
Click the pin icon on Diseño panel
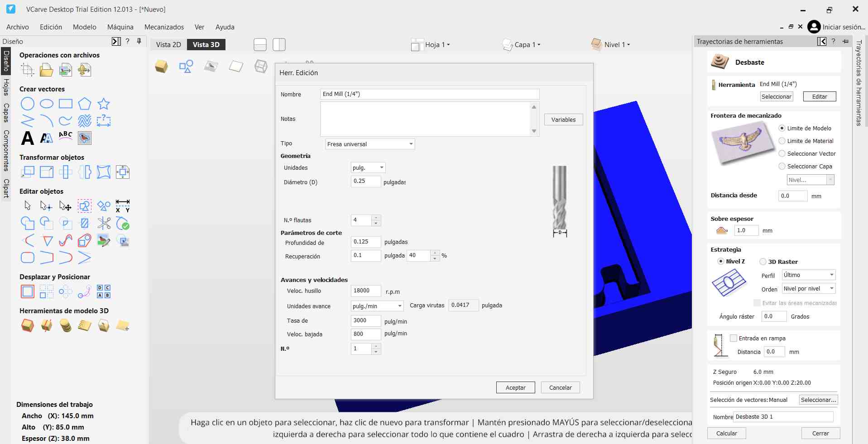[x=139, y=41]
